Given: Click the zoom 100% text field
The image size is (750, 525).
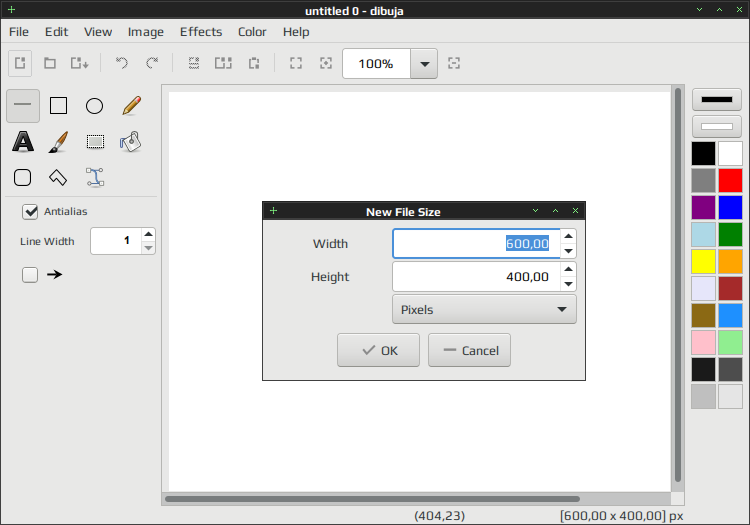Looking at the screenshot, I should 376,64.
